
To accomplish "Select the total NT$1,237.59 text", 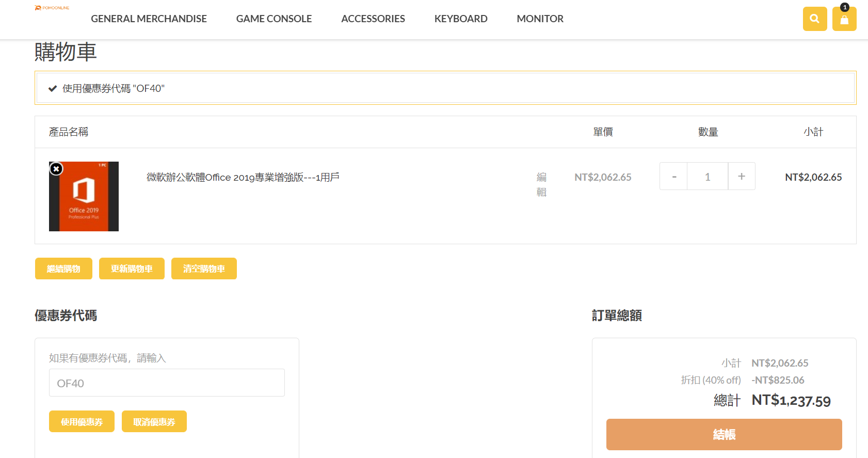I will tap(791, 400).
